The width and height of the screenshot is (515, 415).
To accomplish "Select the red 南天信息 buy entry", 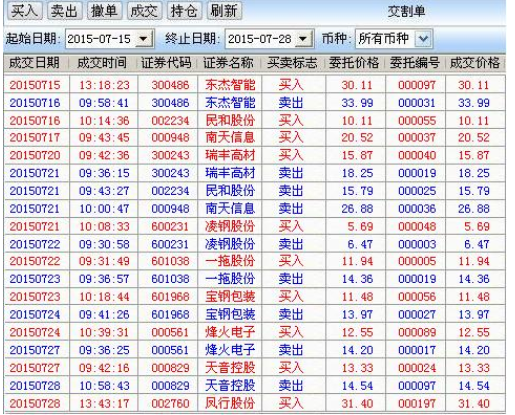I will pos(230,137).
